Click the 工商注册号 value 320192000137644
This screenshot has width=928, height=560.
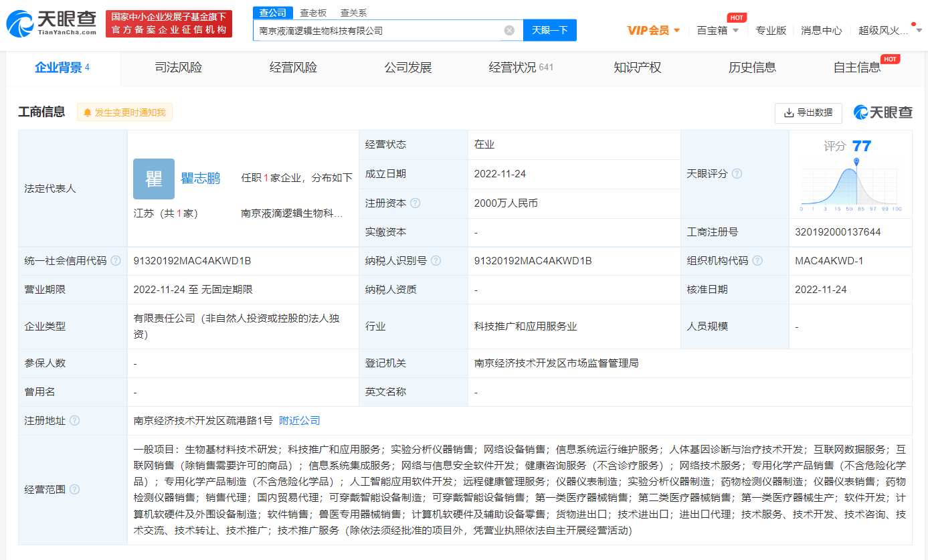click(x=838, y=232)
